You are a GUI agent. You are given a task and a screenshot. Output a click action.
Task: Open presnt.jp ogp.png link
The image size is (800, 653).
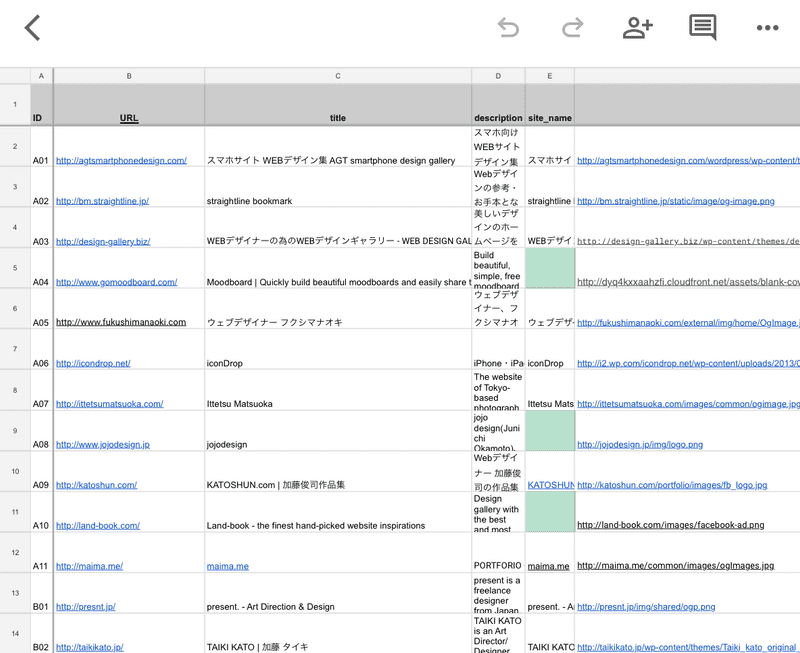pyautogui.click(x=646, y=607)
